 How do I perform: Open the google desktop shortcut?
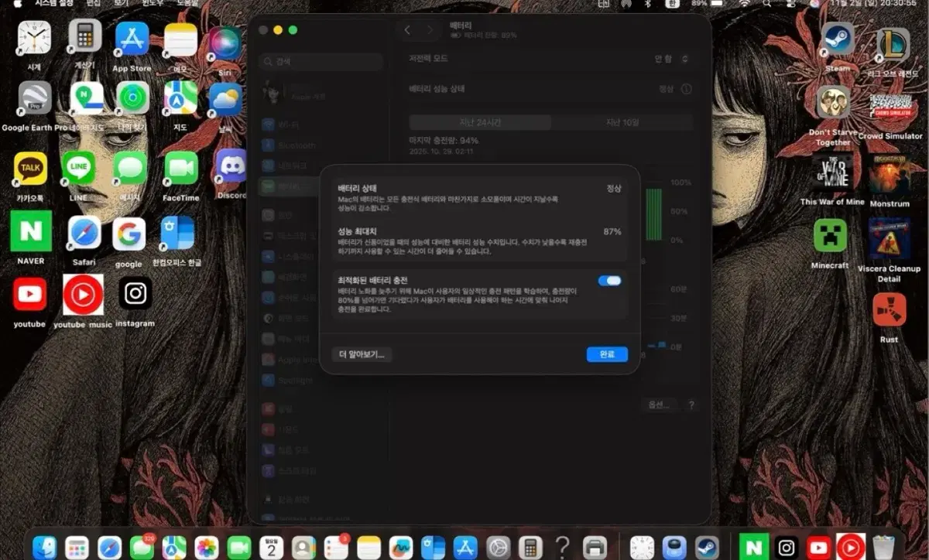(129, 234)
